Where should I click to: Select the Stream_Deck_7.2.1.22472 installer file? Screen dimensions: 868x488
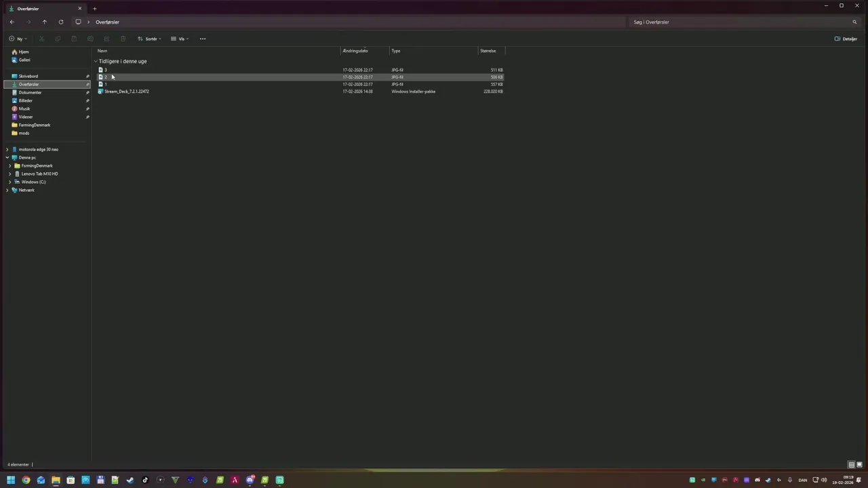[126, 91]
